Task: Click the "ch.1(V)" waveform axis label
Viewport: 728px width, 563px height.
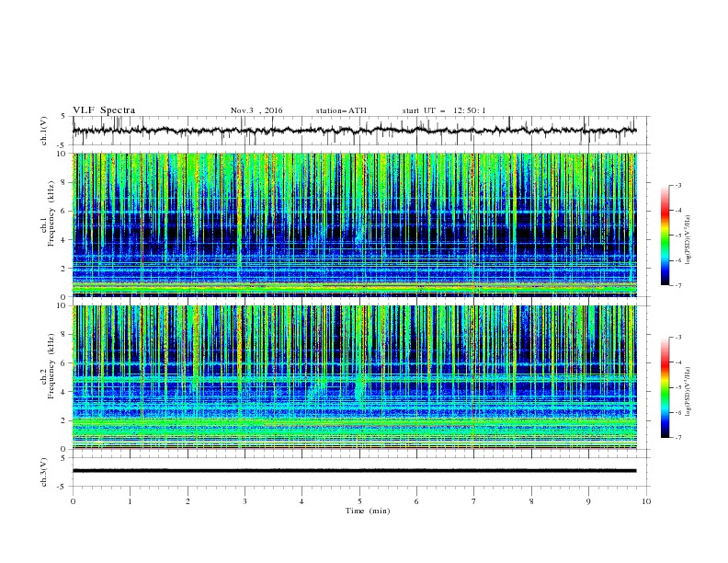Action: point(44,131)
